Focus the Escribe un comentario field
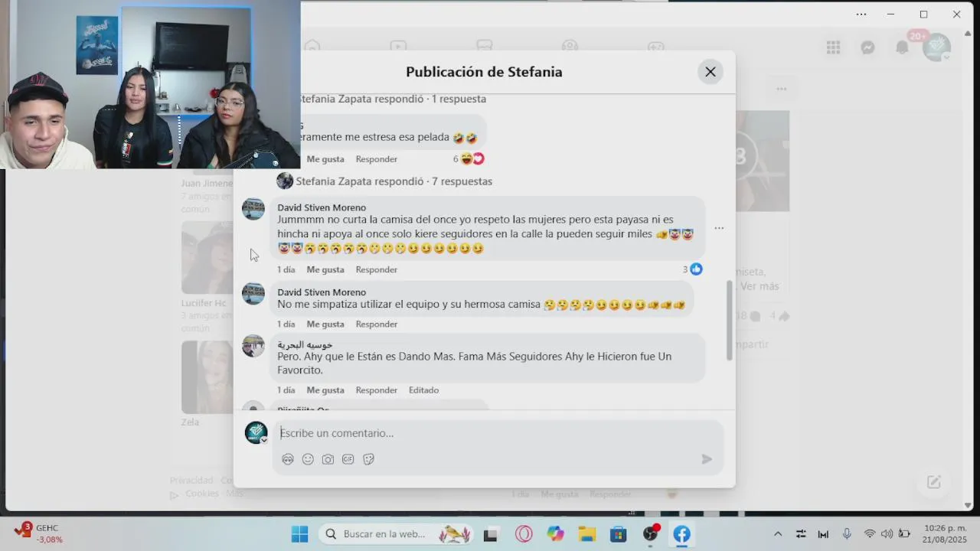 tap(498, 433)
